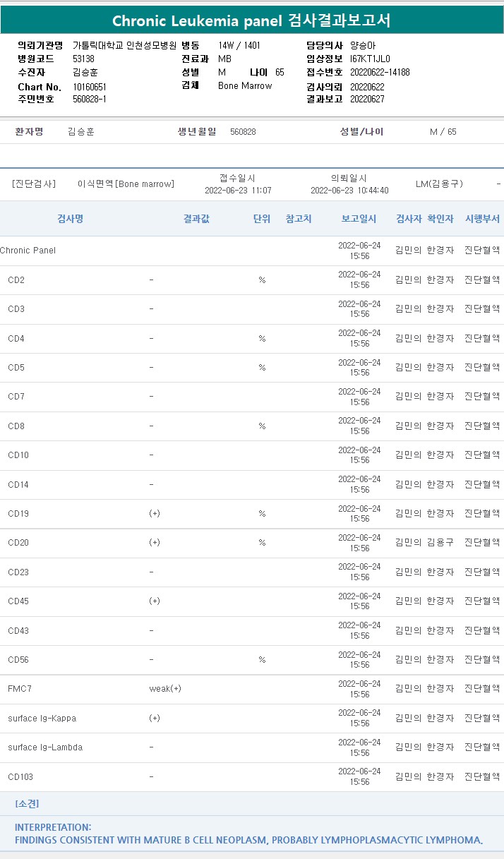Click the Chronic Leukemia panel title banner
This screenshot has width=504, height=859.
[x=251, y=20]
